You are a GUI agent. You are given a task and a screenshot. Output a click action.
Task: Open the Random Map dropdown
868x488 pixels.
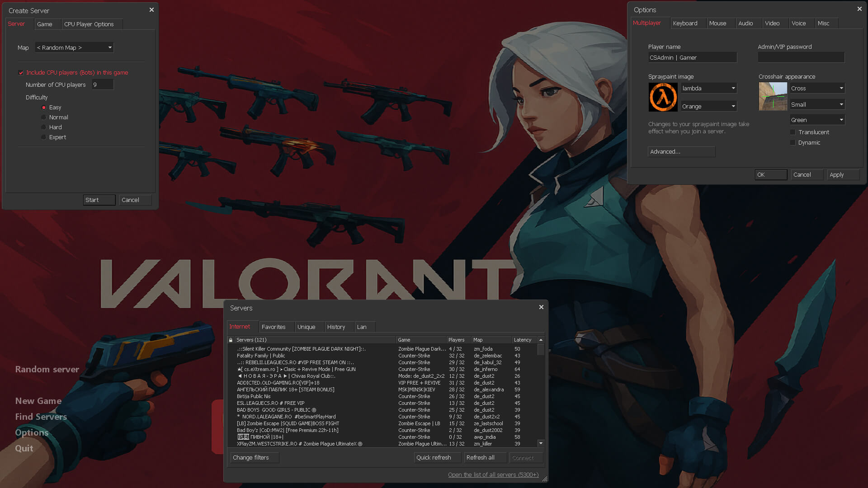pyautogui.click(x=75, y=47)
